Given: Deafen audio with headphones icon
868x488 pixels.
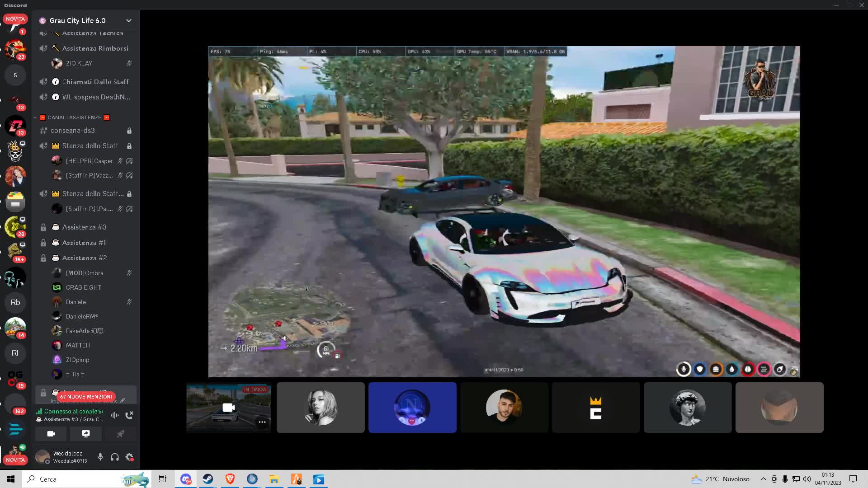Looking at the screenshot, I should 115,457.
